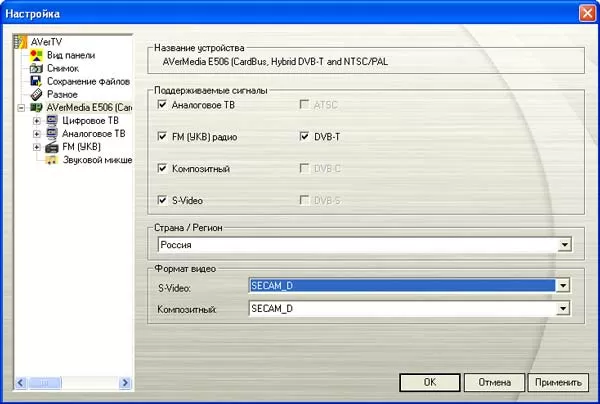The width and height of the screenshot is (600, 404).
Task: Open the Страна / Регион dropdown
Action: tap(565, 244)
